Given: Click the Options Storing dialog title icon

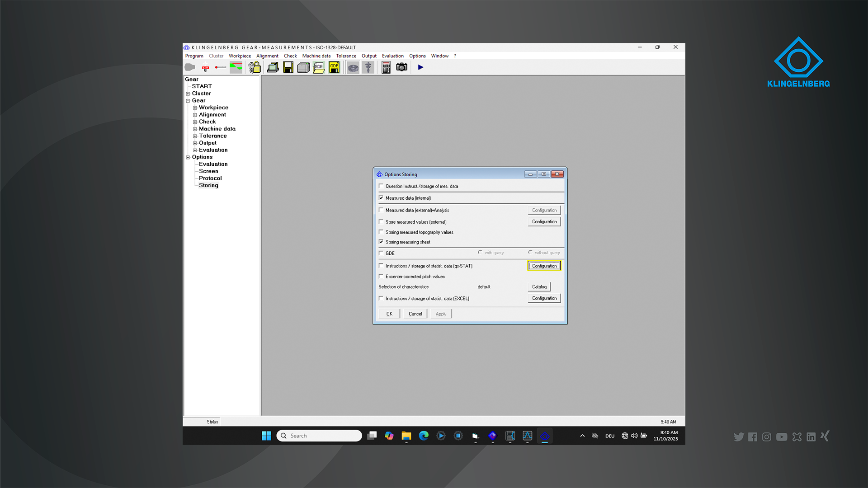Looking at the screenshot, I should click(379, 174).
